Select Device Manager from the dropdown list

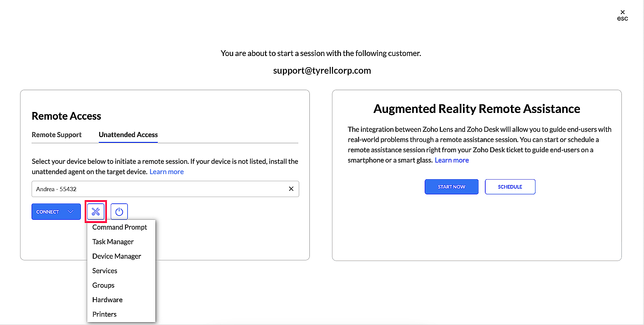(x=117, y=256)
